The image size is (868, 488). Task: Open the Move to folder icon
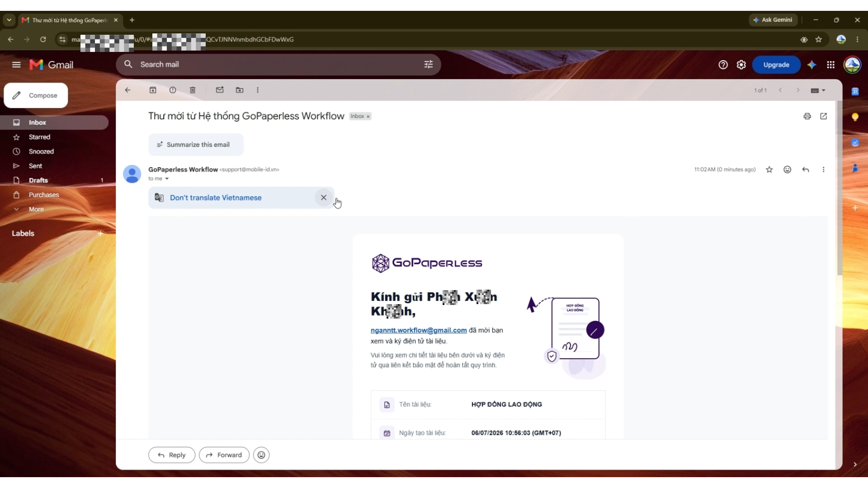pos(240,90)
